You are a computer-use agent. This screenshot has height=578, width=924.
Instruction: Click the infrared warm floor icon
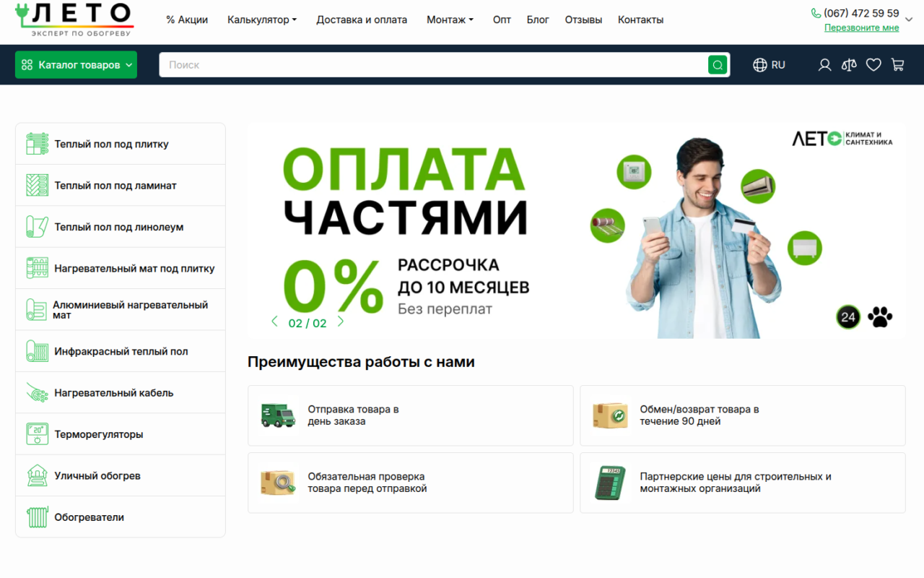coord(37,351)
